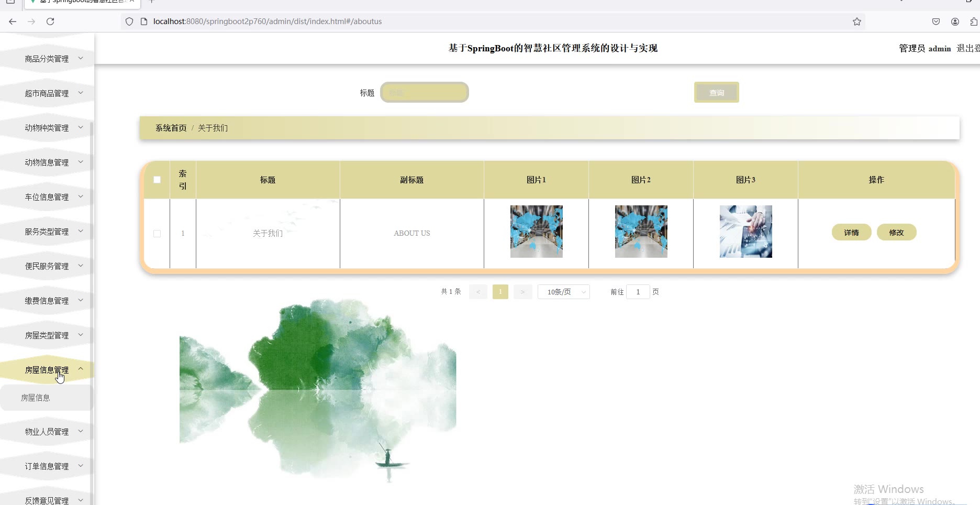
Task: Expand 订单信息管理 menu
Action: 47,466
